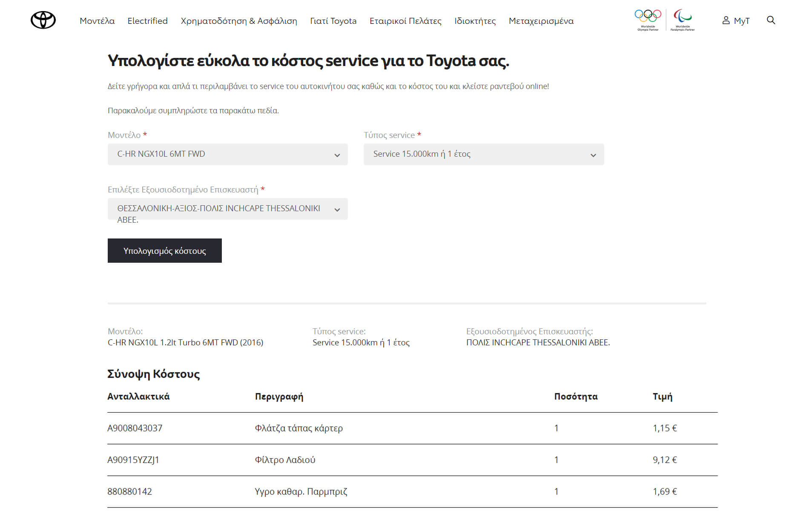
Task: Click the Paralympic partner logo
Action: [683, 20]
